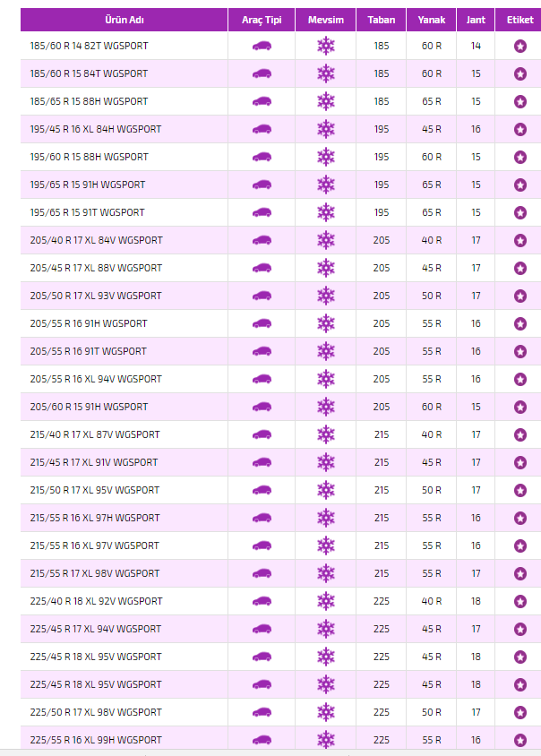Click the car icon for 195/65 R 15 91T
This screenshot has width=541, height=756.
(x=261, y=213)
